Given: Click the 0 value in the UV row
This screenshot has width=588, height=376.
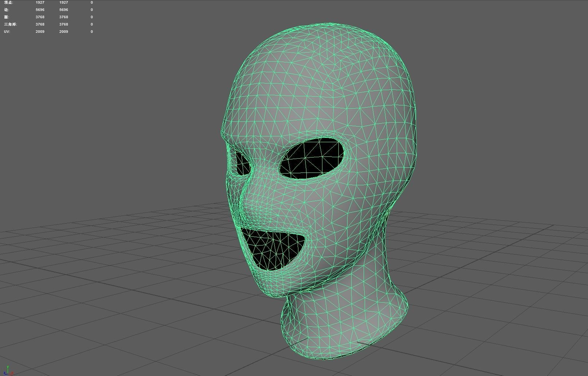Looking at the screenshot, I should (92, 32).
